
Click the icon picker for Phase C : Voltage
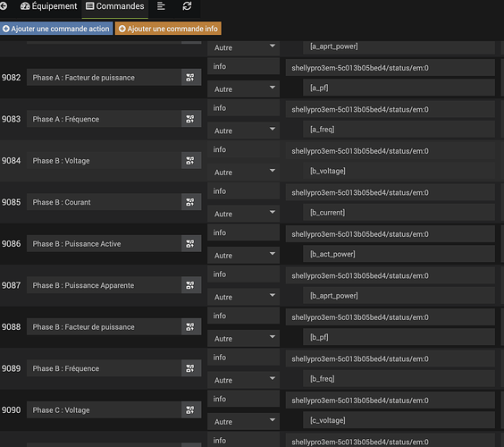click(191, 410)
